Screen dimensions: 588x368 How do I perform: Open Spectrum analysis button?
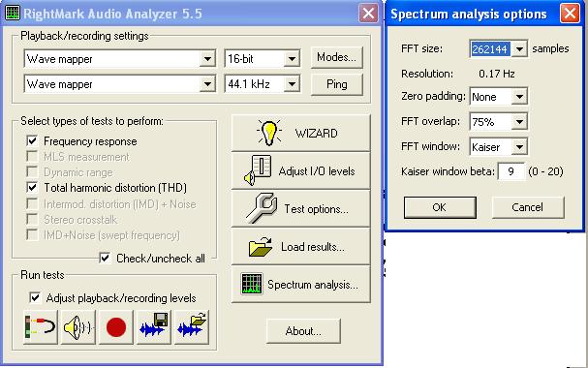click(300, 285)
